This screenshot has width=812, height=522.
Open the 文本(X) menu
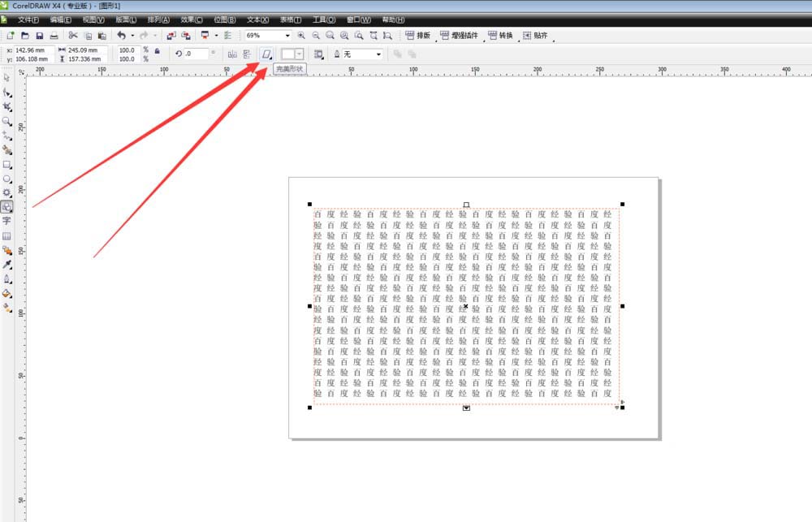coord(257,19)
